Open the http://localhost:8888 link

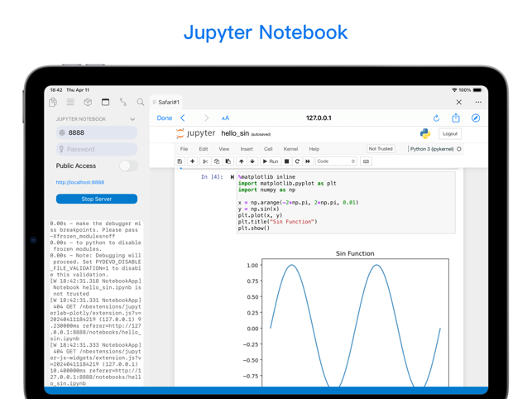[80, 182]
